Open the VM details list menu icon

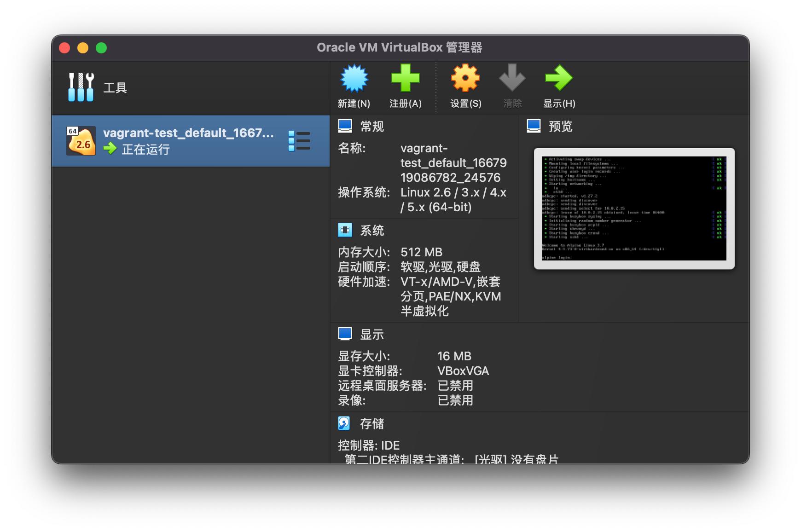pyautogui.click(x=301, y=141)
